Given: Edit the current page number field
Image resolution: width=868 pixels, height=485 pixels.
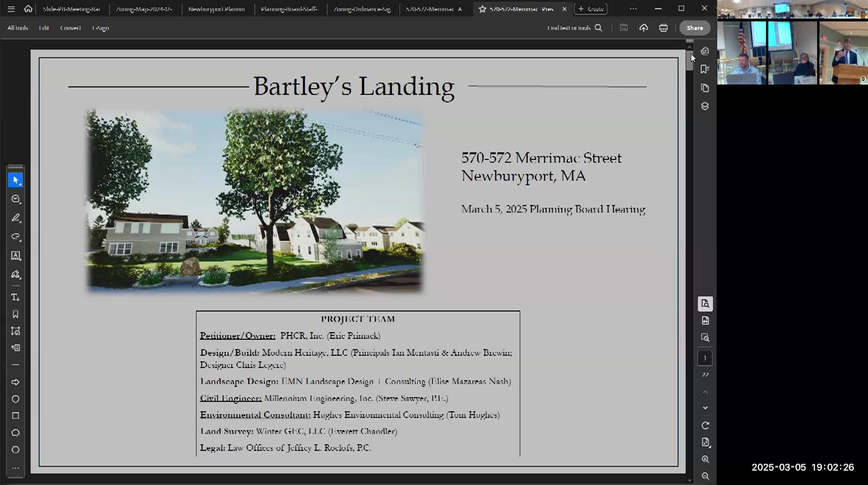Looking at the screenshot, I should (x=705, y=358).
